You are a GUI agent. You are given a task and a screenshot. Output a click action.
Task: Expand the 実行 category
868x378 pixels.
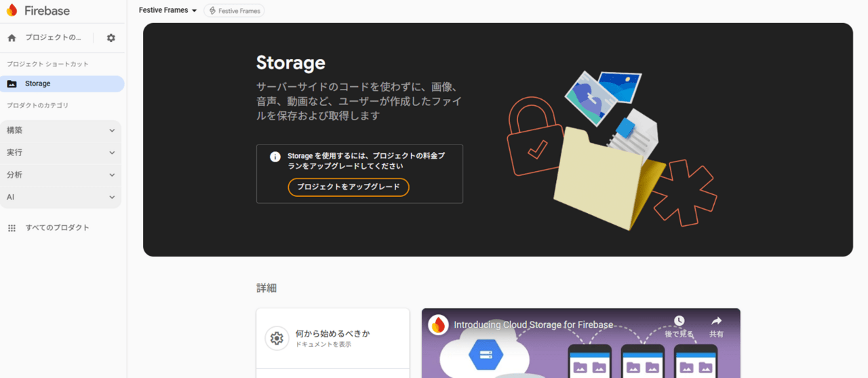click(x=61, y=153)
